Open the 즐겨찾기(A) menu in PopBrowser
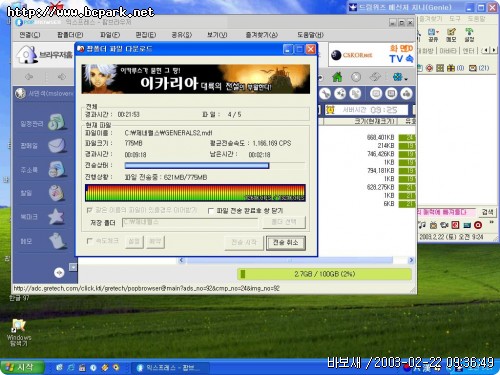Screen dimensions: 500x375 coord(262,35)
